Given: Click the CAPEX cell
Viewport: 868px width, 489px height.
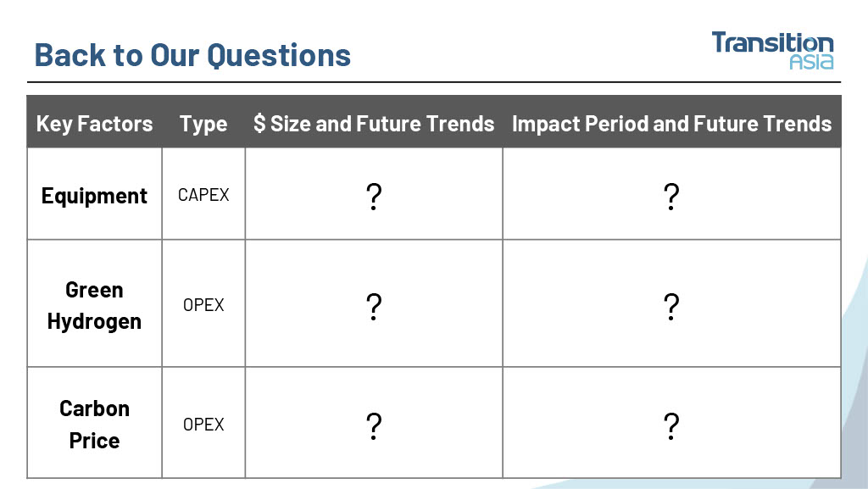Looking at the screenshot, I should 203,195.
